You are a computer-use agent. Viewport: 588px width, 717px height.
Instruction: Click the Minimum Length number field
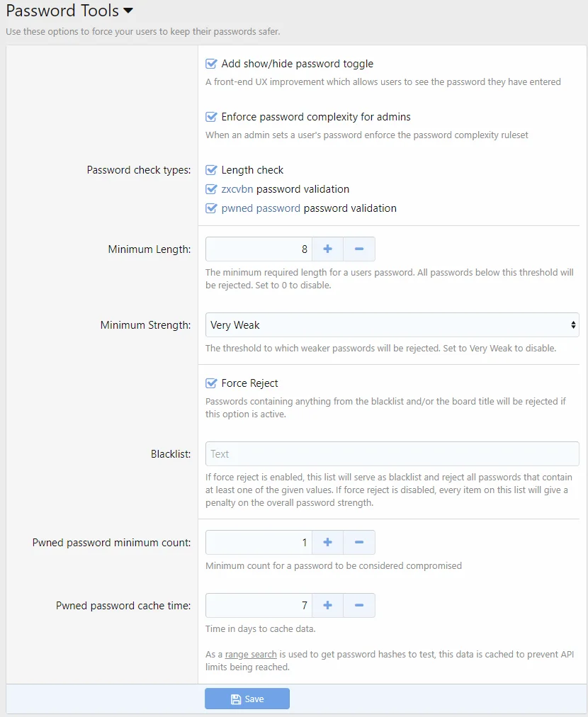click(x=259, y=249)
